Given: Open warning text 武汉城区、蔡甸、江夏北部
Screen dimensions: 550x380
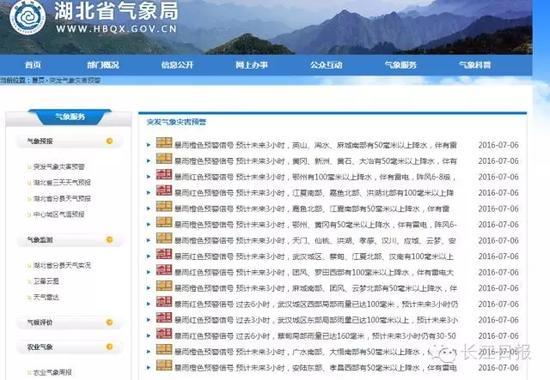Looking at the screenshot, I should tap(314, 256).
